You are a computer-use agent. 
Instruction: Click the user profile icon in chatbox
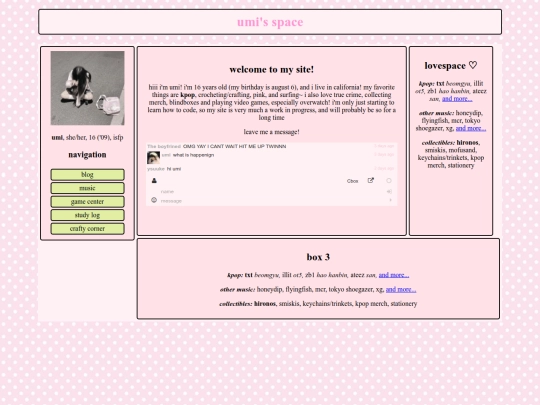pyautogui.click(x=154, y=180)
